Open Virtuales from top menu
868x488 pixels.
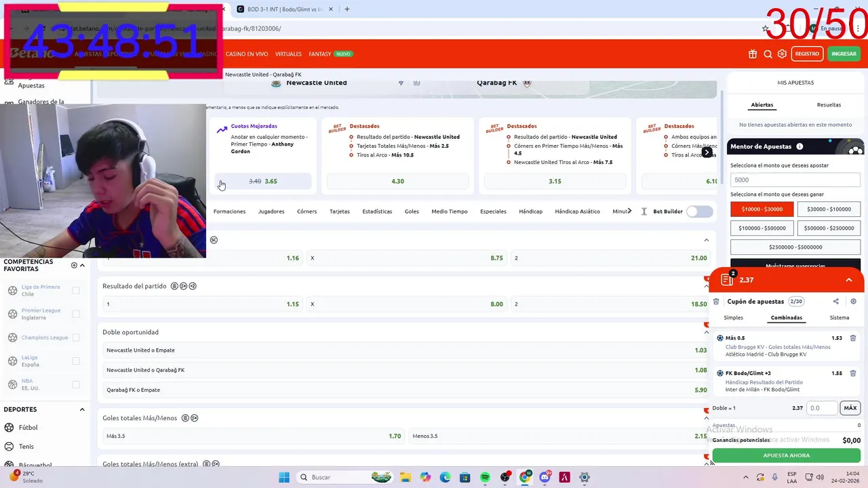click(x=288, y=54)
